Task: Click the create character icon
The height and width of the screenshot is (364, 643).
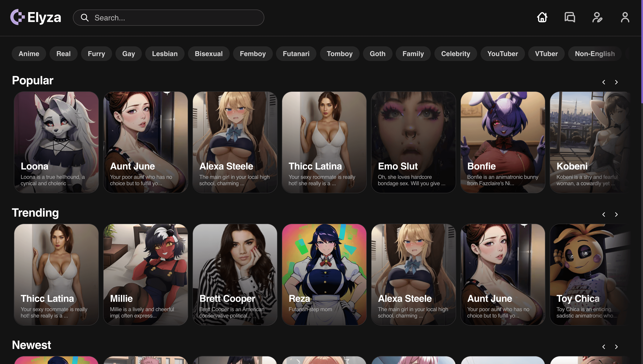Action: coord(597,17)
